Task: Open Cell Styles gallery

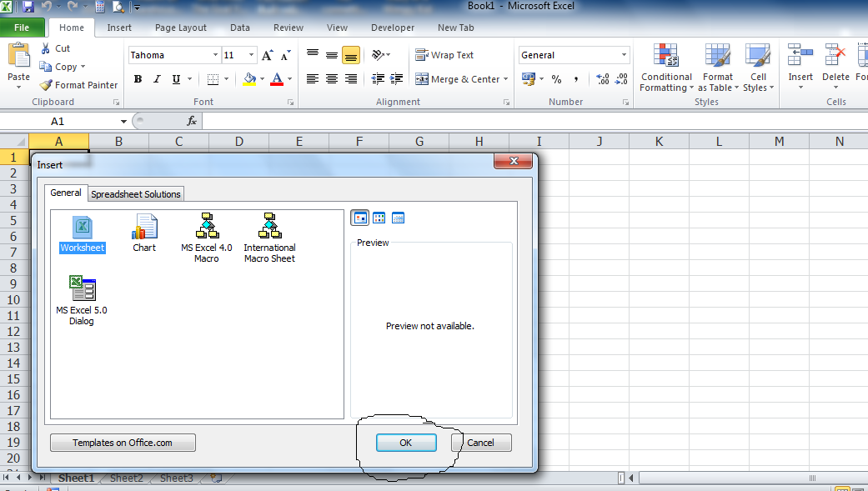Action: (x=758, y=68)
